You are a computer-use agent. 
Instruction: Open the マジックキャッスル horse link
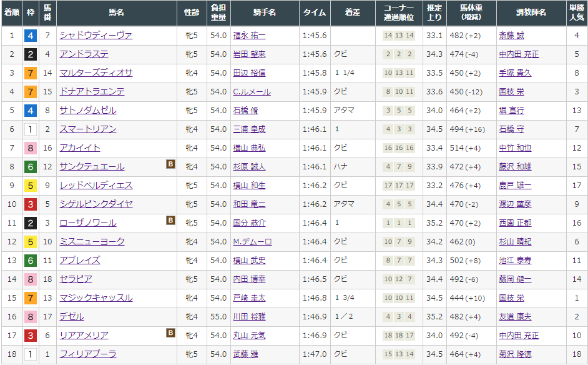[x=96, y=297]
